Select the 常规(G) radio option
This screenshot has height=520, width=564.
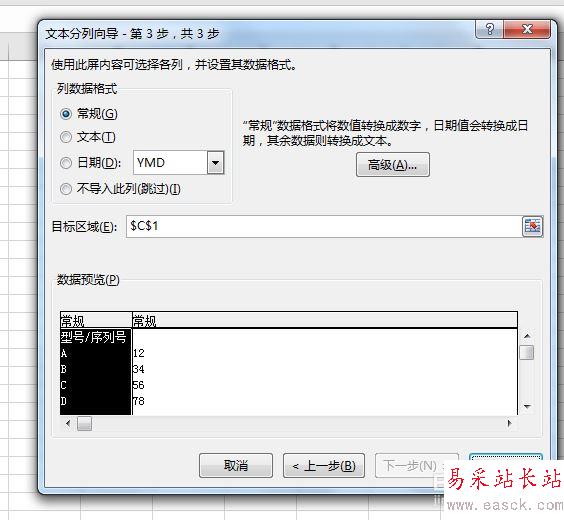click(65, 114)
